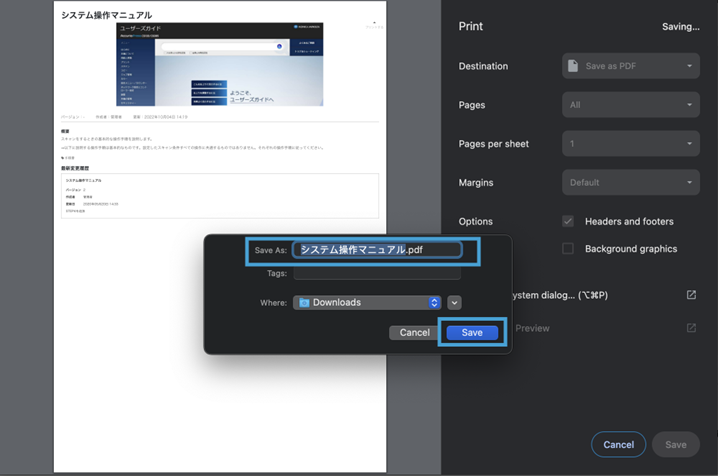718x476 pixels.
Task: Enable the Background graphics checkbox
Action: point(568,249)
